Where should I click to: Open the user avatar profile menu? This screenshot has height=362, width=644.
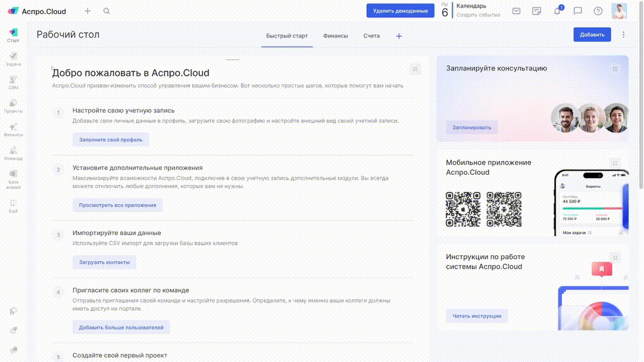click(x=619, y=11)
